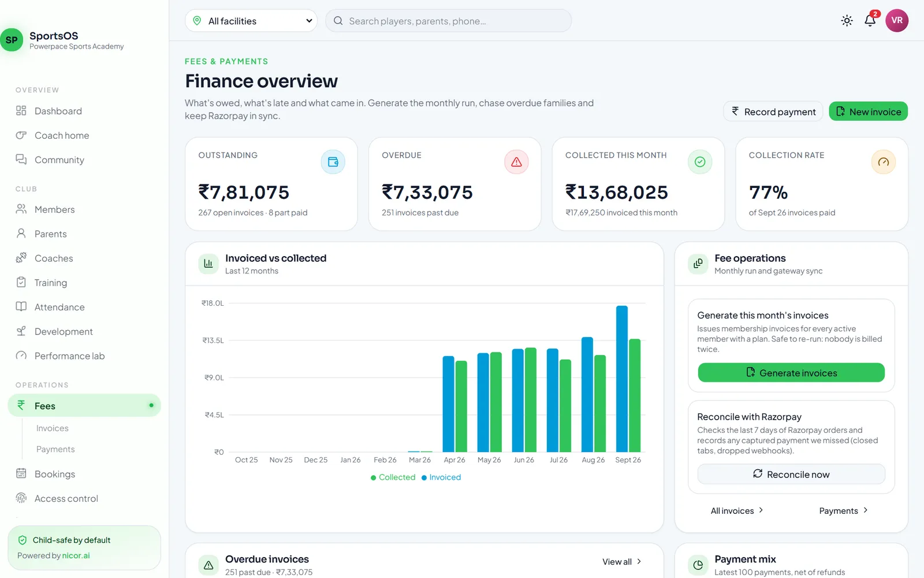Click the Bookings calendar icon
This screenshot has height=578, width=924.
click(21, 473)
